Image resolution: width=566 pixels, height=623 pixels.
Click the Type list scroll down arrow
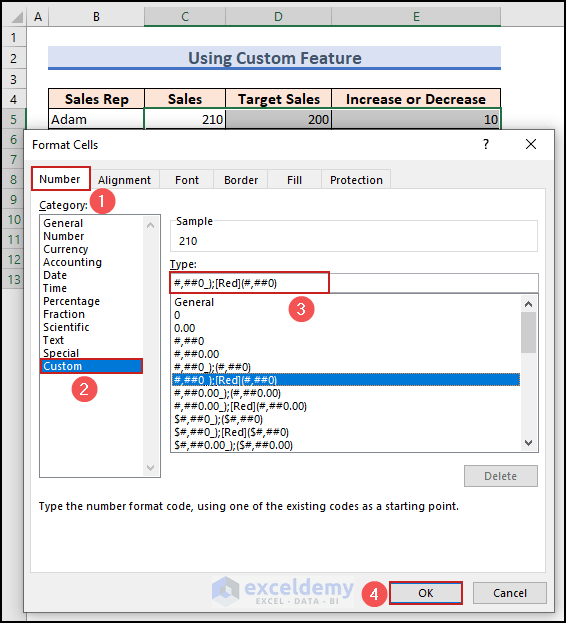[528, 443]
